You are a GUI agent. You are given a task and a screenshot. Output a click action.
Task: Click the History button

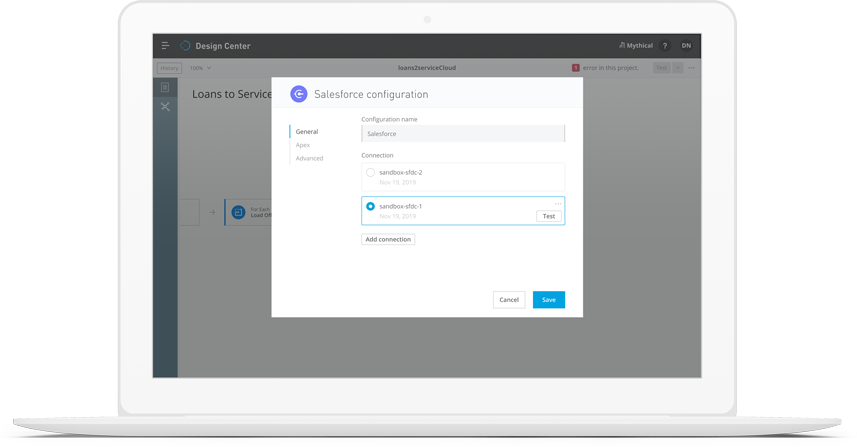pos(169,68)
